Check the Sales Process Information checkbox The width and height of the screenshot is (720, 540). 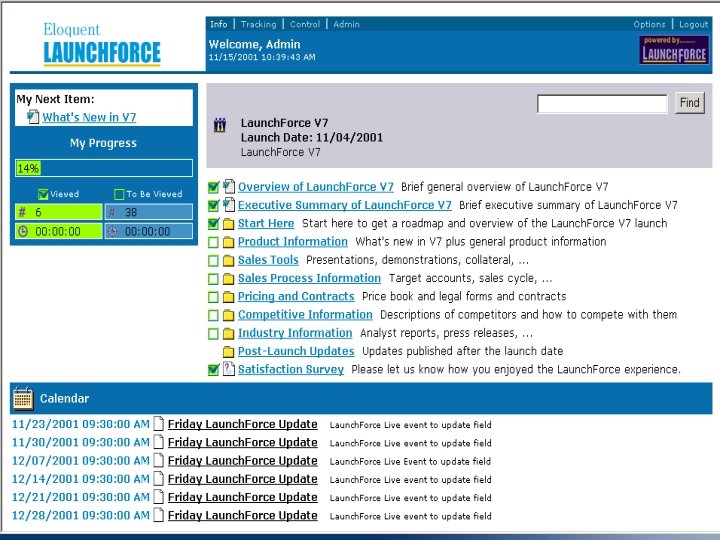point(213,279)
